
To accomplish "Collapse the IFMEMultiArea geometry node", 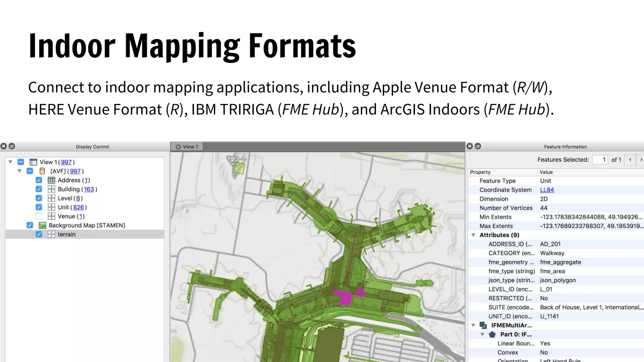I will click(x=473, y=325).
